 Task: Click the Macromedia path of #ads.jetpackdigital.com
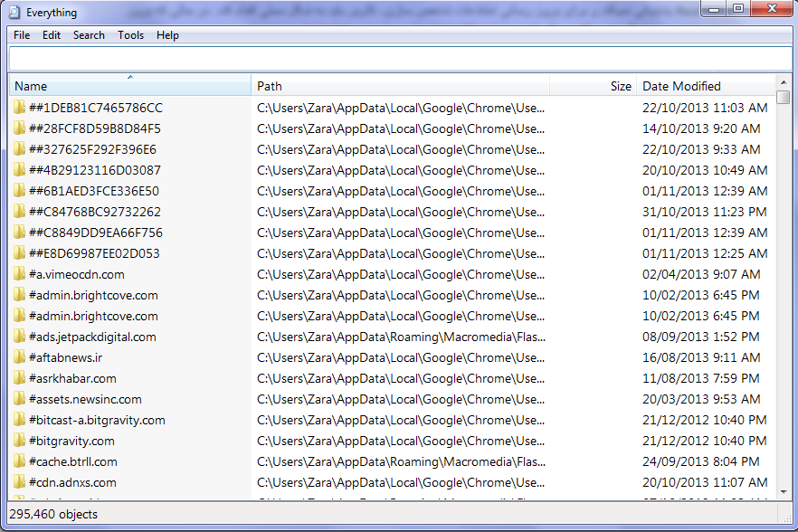[x=401, y=337]
